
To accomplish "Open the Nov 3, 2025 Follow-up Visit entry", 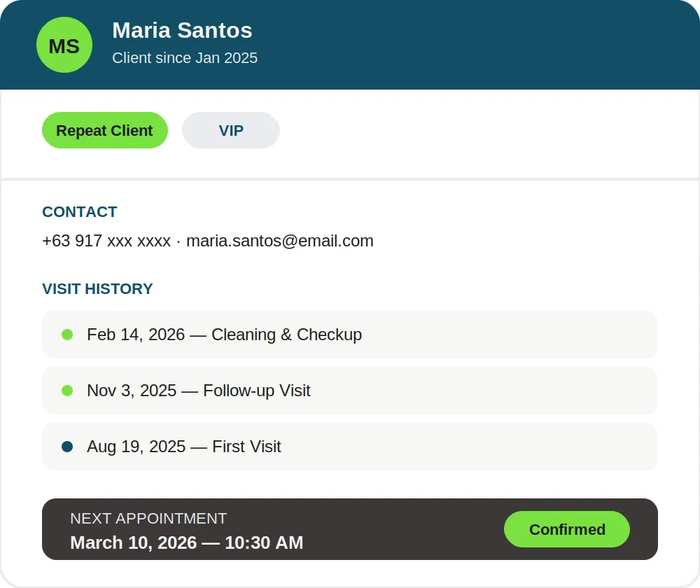I will pos(349,391).
